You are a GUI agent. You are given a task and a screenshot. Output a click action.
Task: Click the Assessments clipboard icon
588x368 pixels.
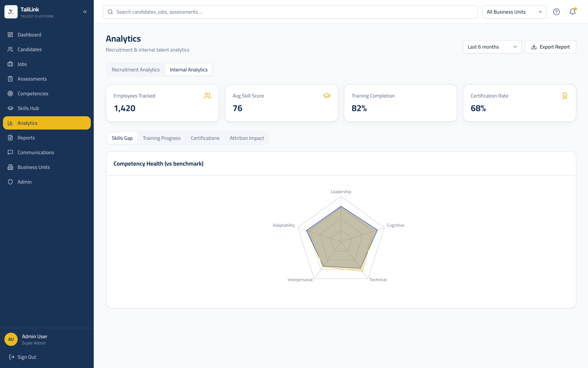[x=10, y=79]
